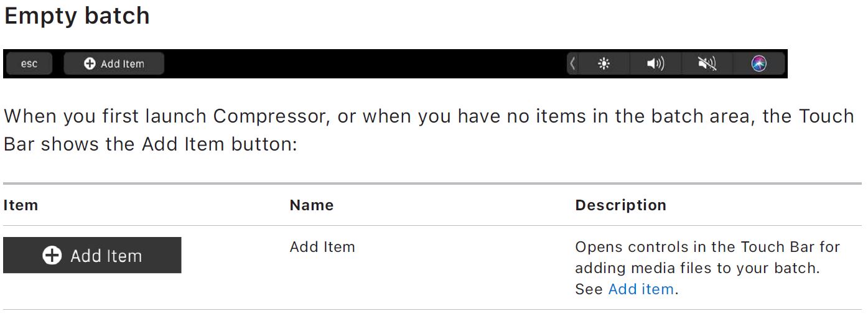Click "Add Item" text in Name column
Image resolution: width=868 pixels, height=316 pixels.
pyautogui.click(x=322, y=247)
